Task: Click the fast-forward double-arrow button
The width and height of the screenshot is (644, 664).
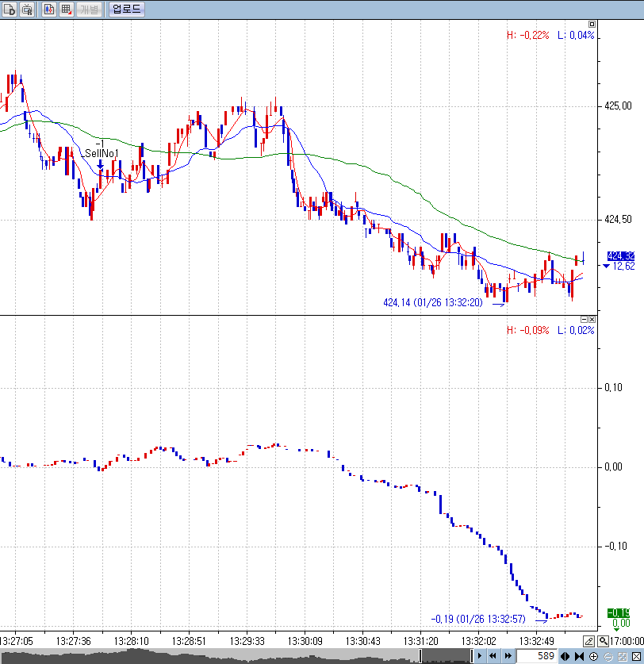Action: coord(508,656)
